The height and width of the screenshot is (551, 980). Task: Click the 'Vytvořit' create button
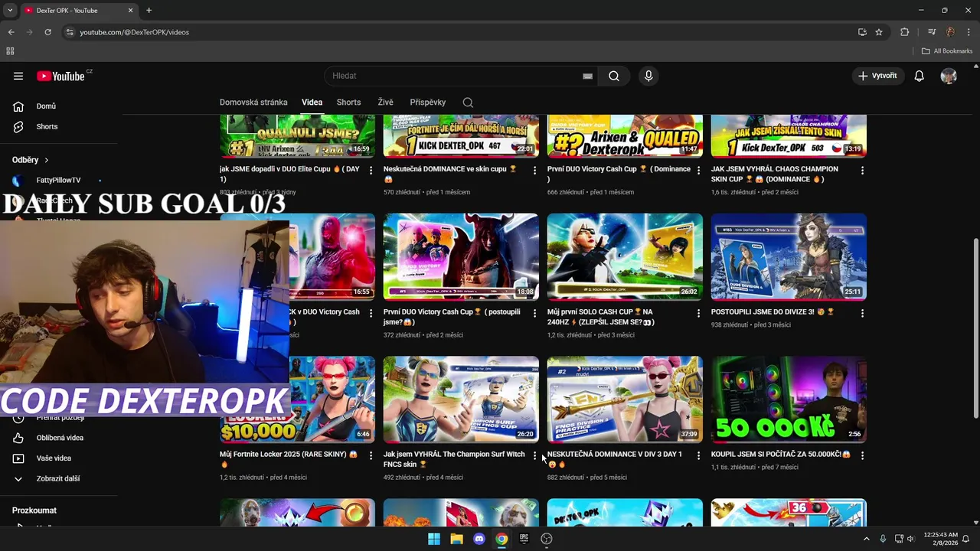pos(877,76)
